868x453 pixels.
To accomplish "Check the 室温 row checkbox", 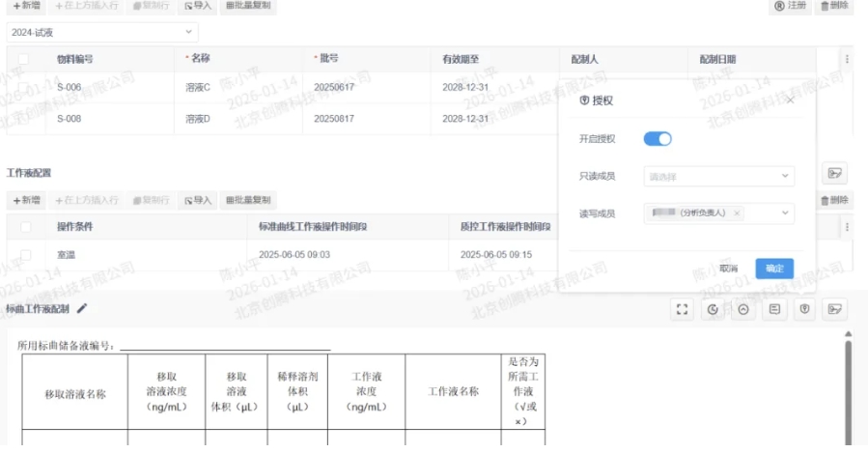I will (x=24, y=255).
